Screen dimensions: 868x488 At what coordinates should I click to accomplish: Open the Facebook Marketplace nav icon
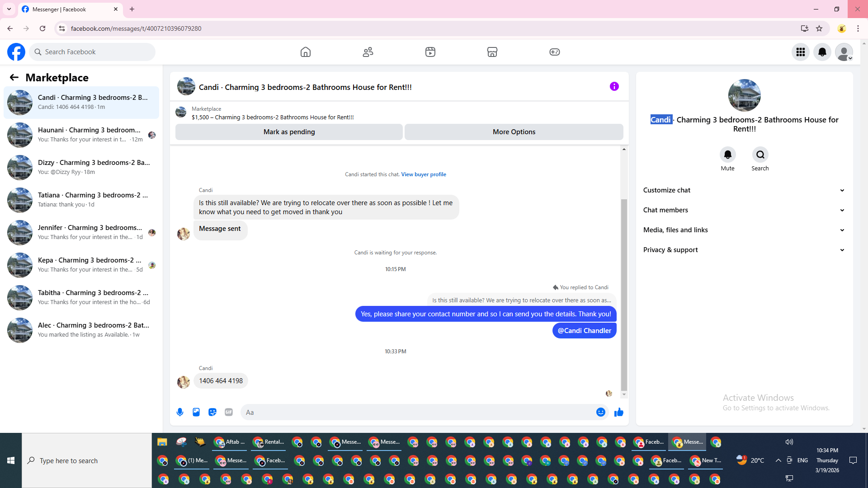[492, 52]
